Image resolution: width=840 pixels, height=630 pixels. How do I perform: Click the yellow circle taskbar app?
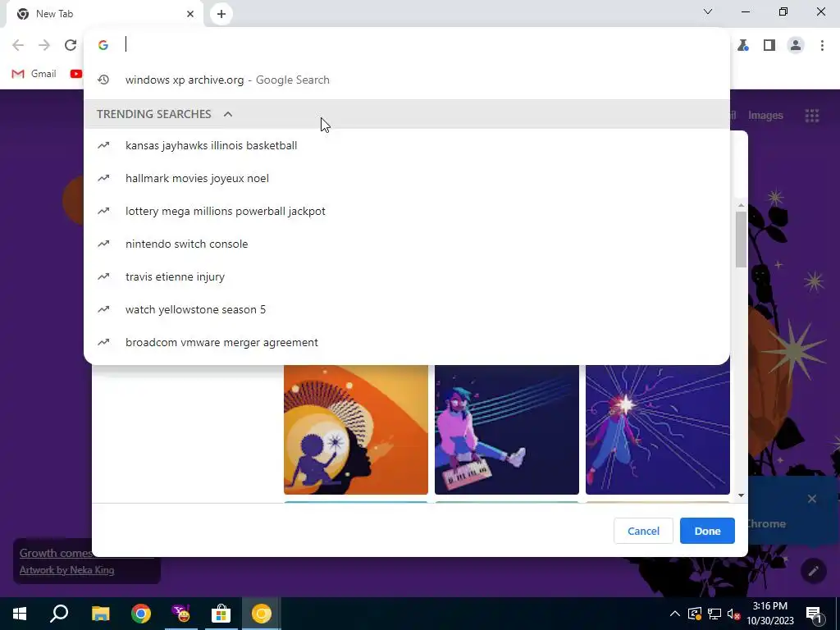262,614
